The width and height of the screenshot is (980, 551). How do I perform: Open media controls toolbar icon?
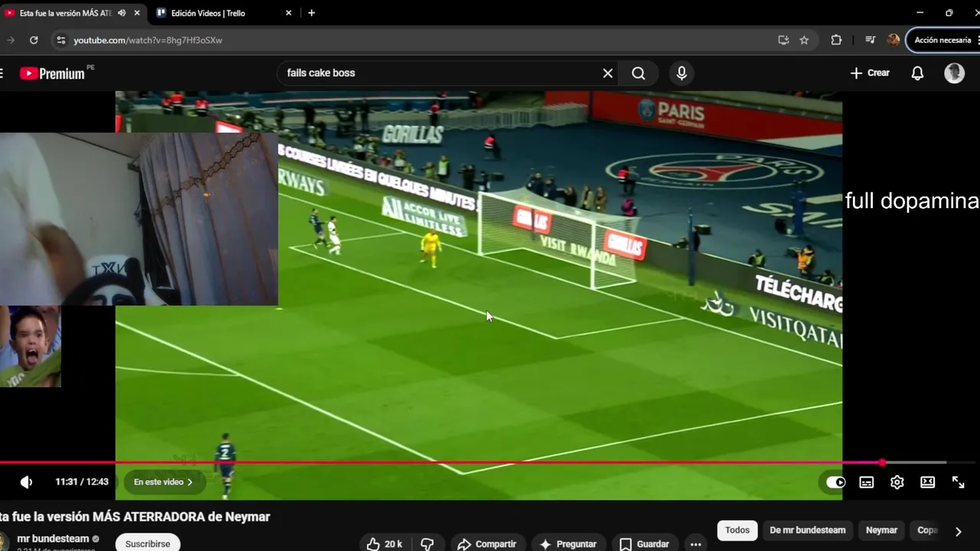point(870,40)
